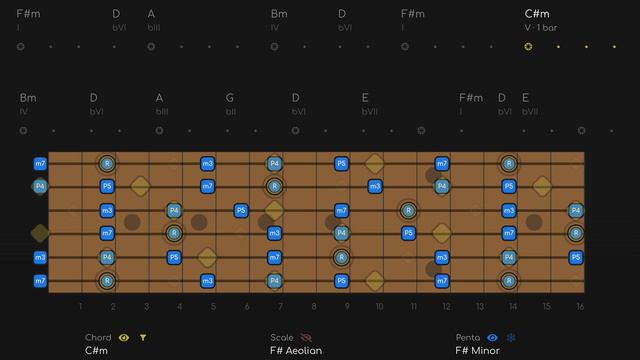Click the P5 note, bottom string, fret 9

tap(342, 281)
